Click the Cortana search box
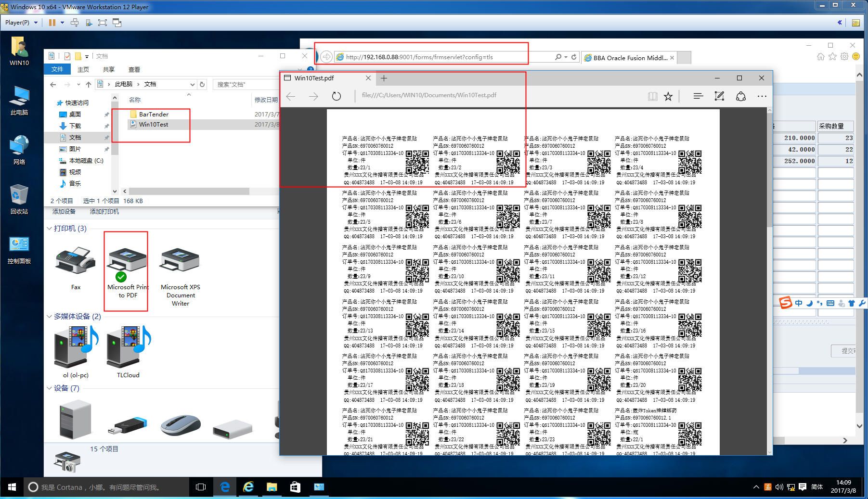 [106, 487]
